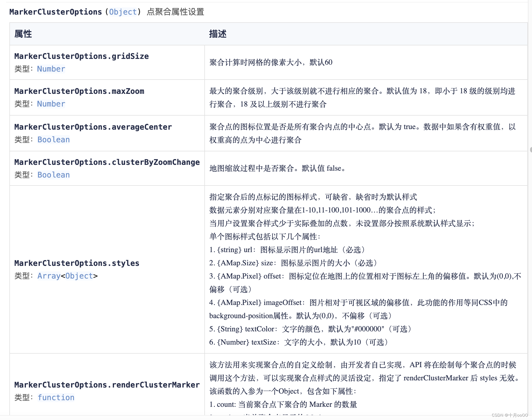Click description '聚合计算时网格的像素大小，默认60'
The image size is (532, 420).
point(271,62)
